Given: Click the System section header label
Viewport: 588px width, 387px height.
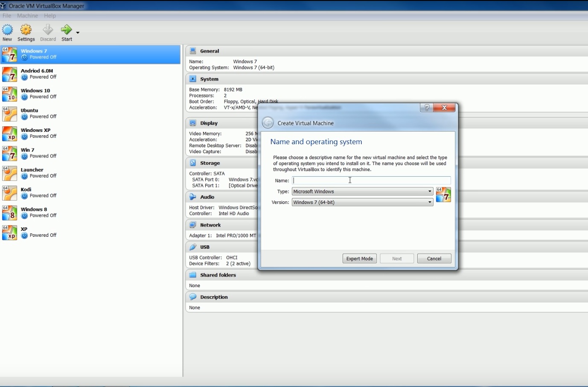Looking at the screenshot, I should [209, 79].
